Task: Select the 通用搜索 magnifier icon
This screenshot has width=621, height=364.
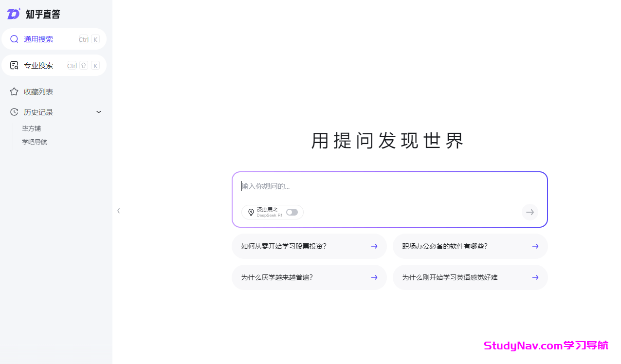Action: [14, 39]
